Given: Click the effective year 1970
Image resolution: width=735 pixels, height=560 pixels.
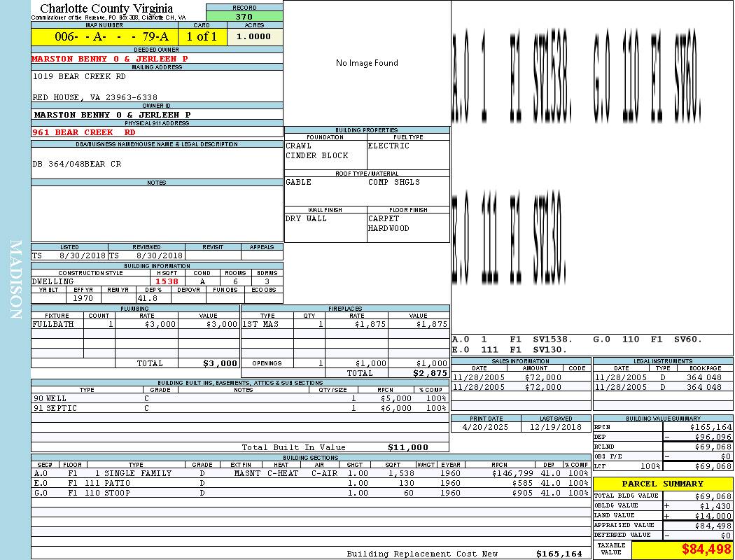Looking at the screenshot, I should (83, 298).
